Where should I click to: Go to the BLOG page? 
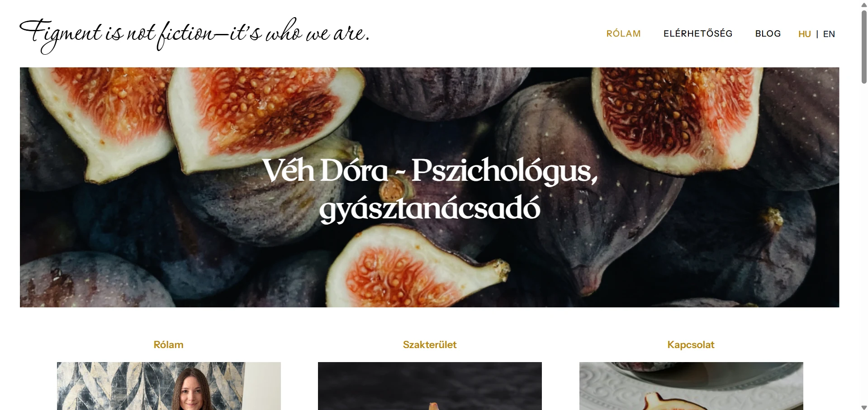point(768,34)
